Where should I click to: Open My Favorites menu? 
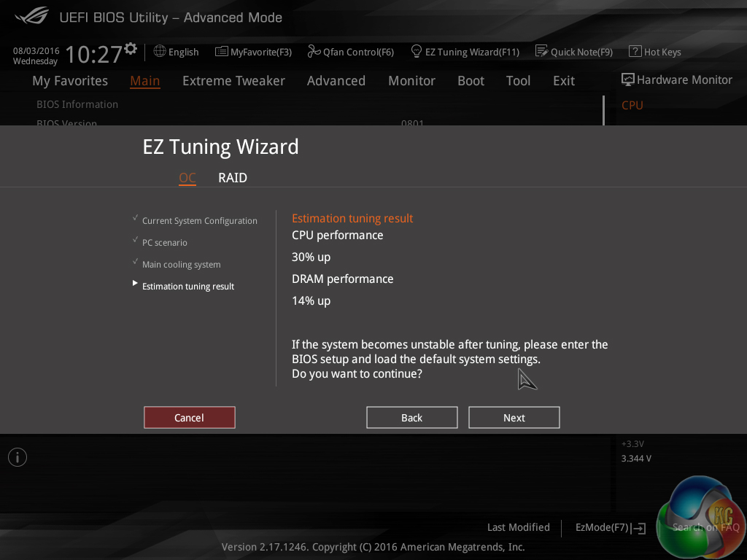click(x=70, y=81)
